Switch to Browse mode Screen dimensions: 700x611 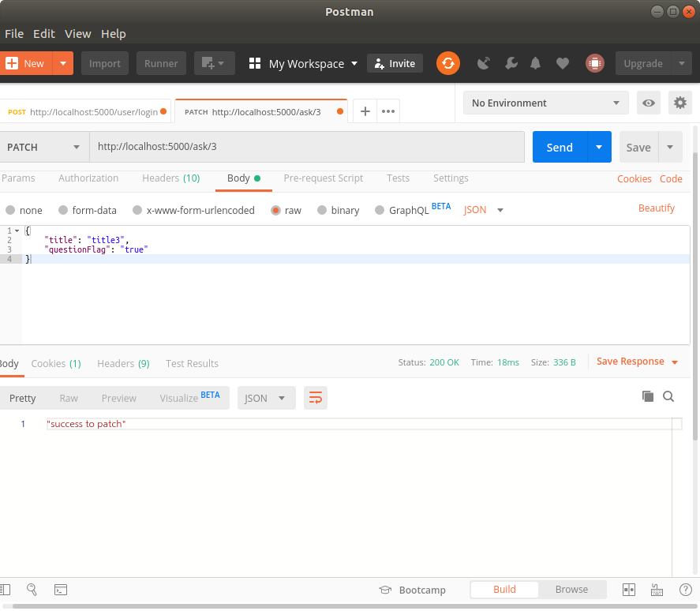coord(571,590)
